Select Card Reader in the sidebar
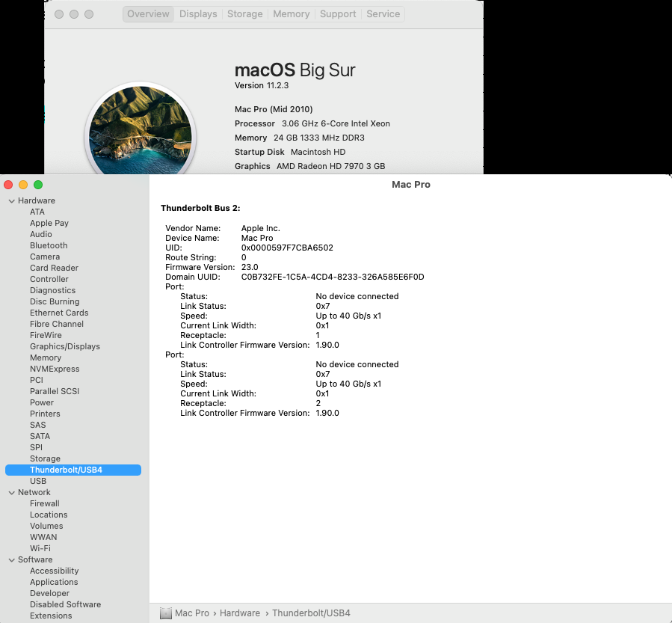Screen dimensions: 672x623 pos(54,268)
